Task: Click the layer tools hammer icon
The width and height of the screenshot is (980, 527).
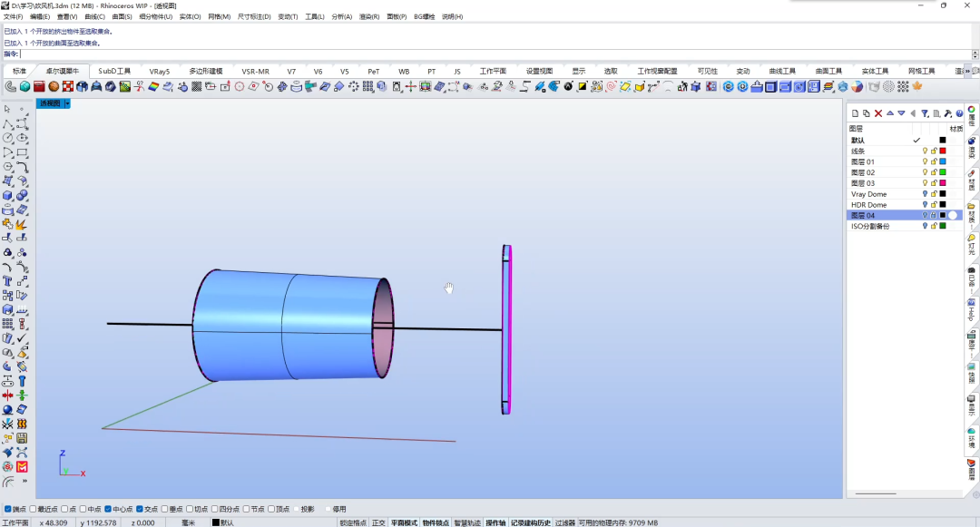Action: (948, 113)
